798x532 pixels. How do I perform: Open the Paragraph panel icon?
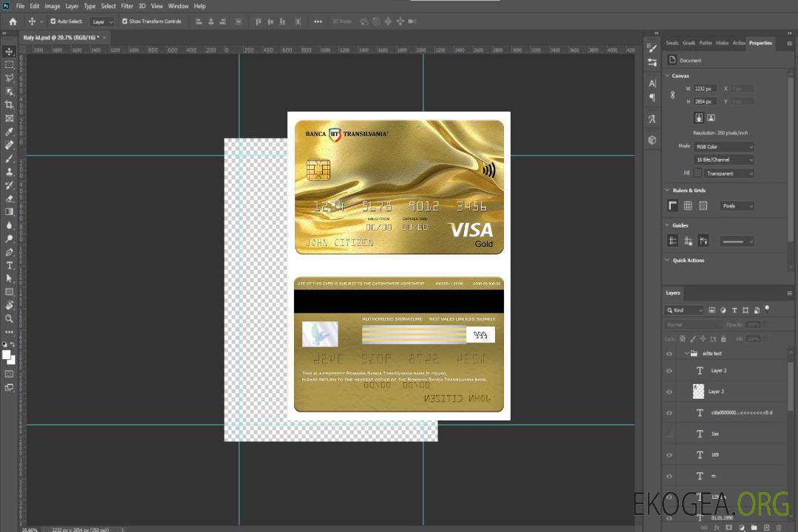click(652, 98)
